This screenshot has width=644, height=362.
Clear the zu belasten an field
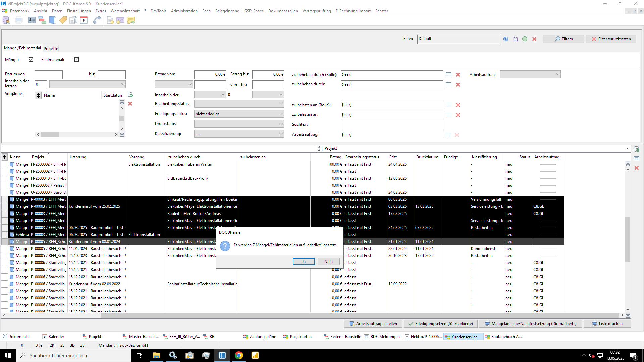pyautogui.click(x=458, y=115)
